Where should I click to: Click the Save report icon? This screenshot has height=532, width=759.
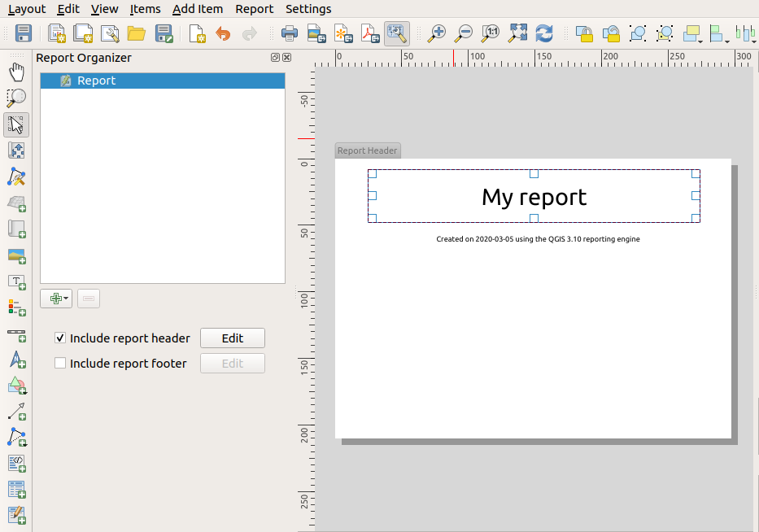24,33
